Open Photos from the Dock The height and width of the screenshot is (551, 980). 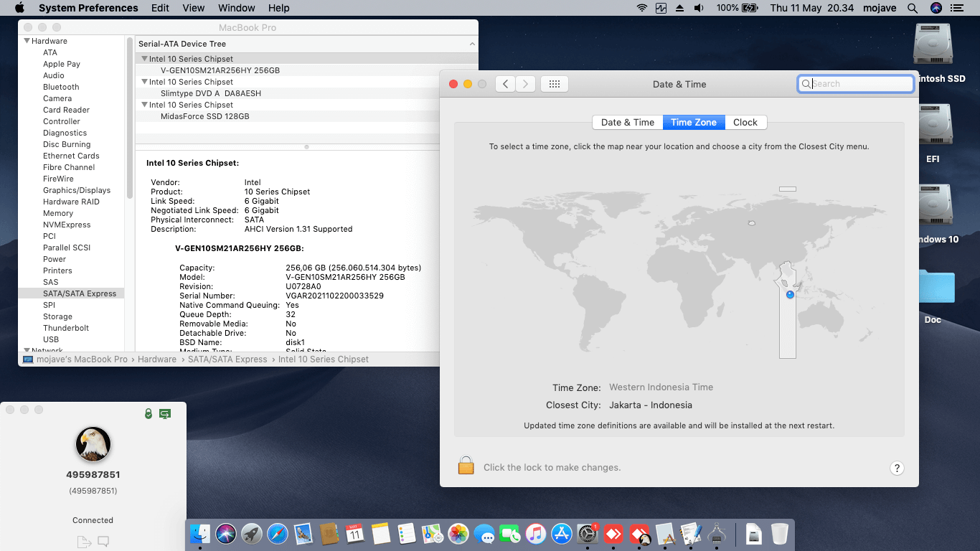[458, 534]
